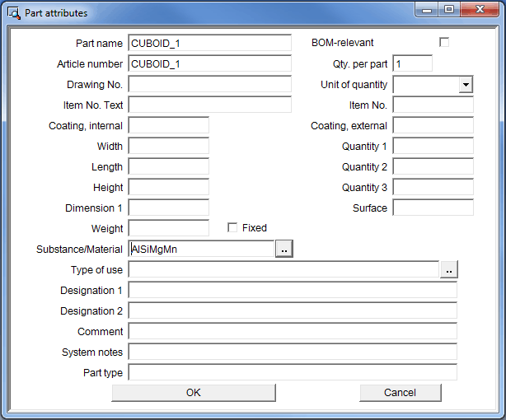Click the Substance/Material text field
This screenshot has width=506, height=420.
(x=200, y=249)
